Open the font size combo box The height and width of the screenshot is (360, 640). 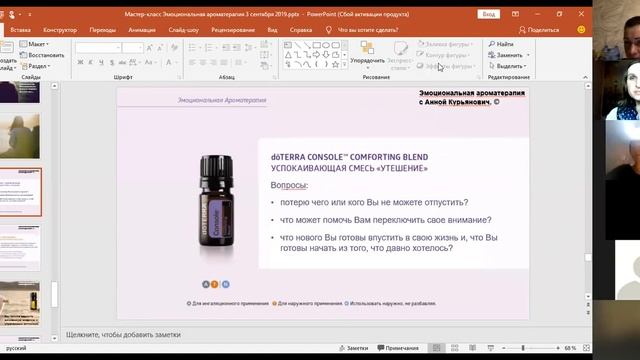(133, 48)
